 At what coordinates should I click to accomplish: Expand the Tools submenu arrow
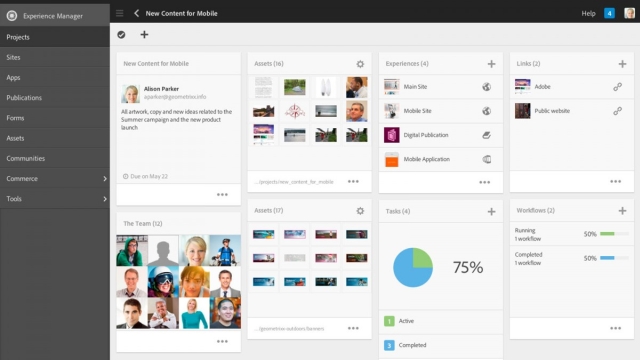click(x=105, y=199)
